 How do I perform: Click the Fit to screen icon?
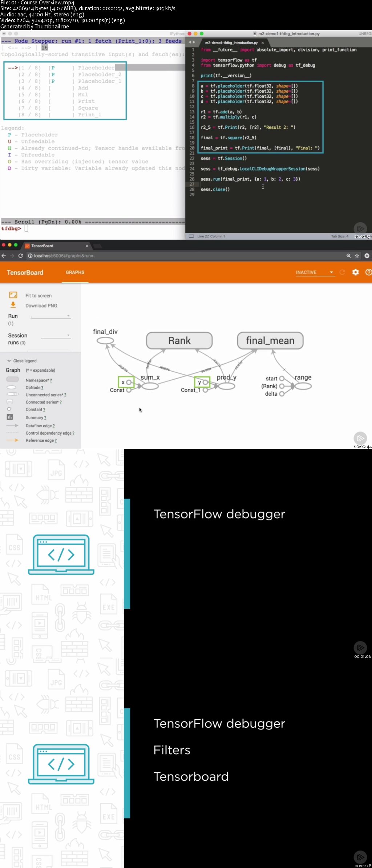[x=13, y=295]
